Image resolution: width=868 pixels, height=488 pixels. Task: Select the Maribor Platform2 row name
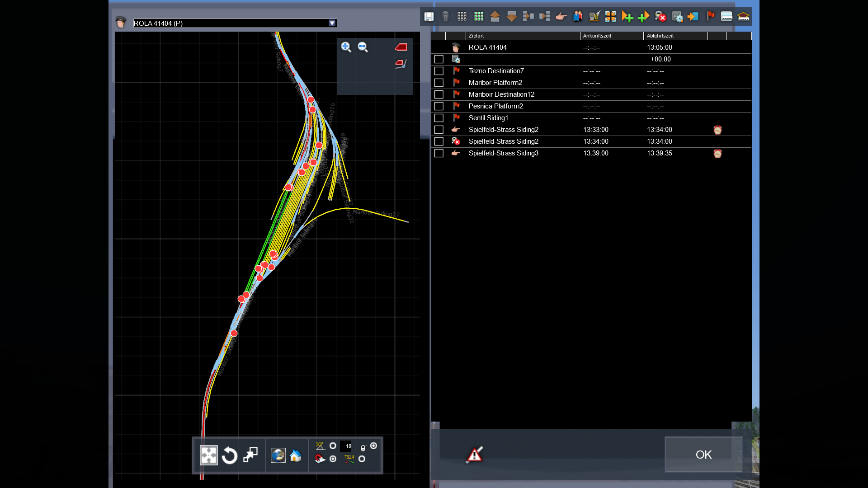[x=495, y=83]
